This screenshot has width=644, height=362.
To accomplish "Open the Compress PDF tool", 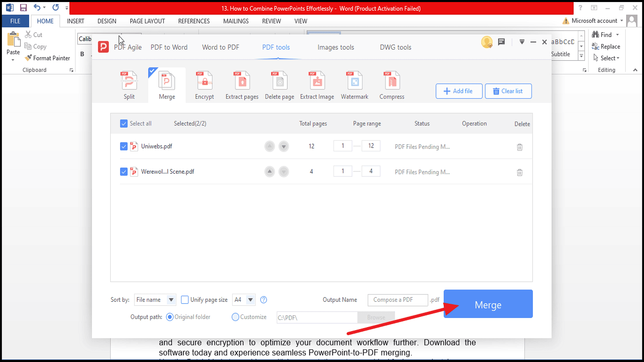I will tap(392, 85).
